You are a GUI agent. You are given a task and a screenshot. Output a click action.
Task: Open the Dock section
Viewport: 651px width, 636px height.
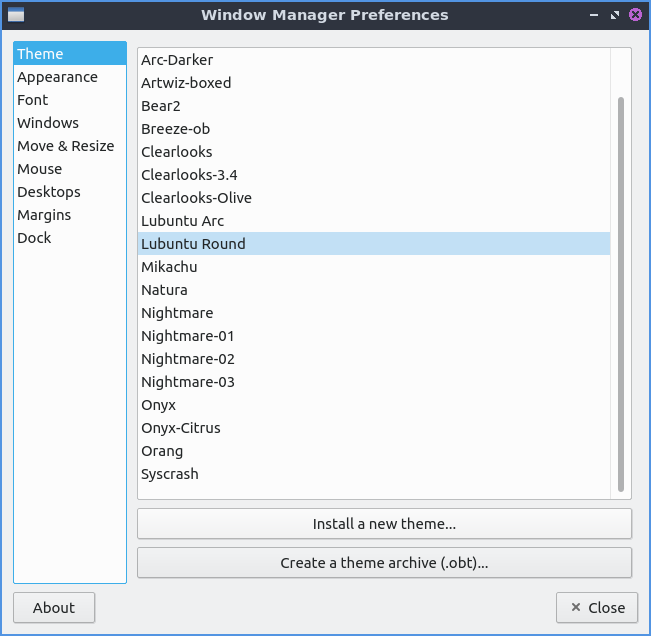34,238
